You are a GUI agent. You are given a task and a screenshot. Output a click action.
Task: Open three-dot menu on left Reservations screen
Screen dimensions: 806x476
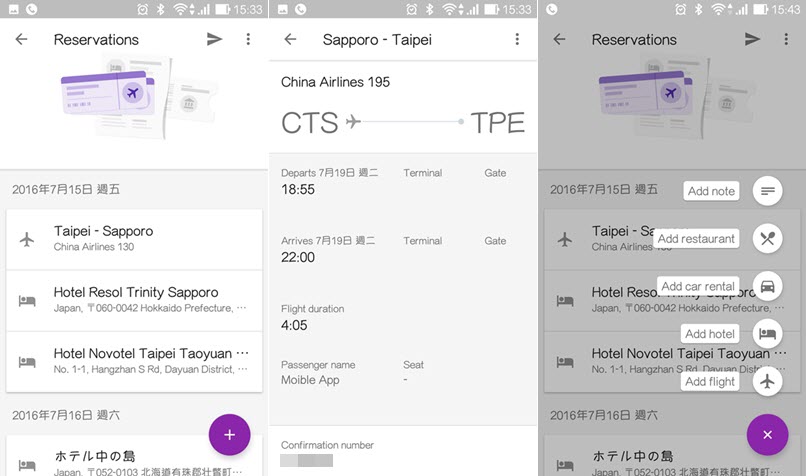click(x=248, y=40)
